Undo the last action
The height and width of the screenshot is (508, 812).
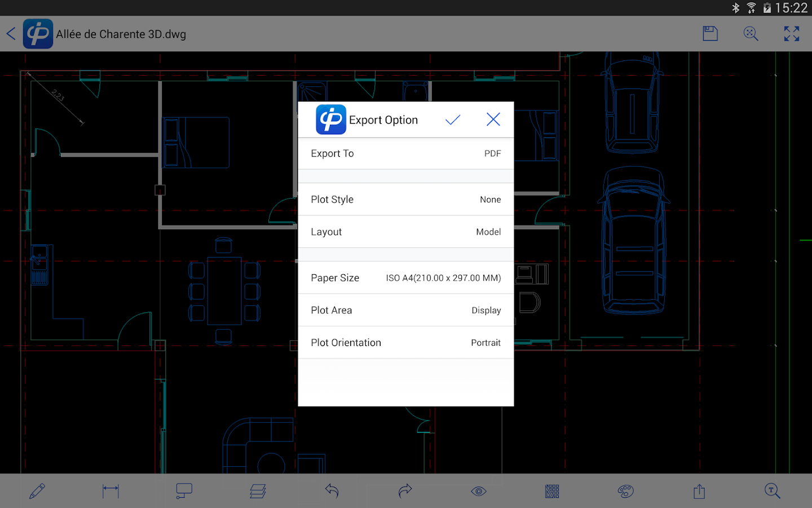pyautogui.click(x=332, y=491)
